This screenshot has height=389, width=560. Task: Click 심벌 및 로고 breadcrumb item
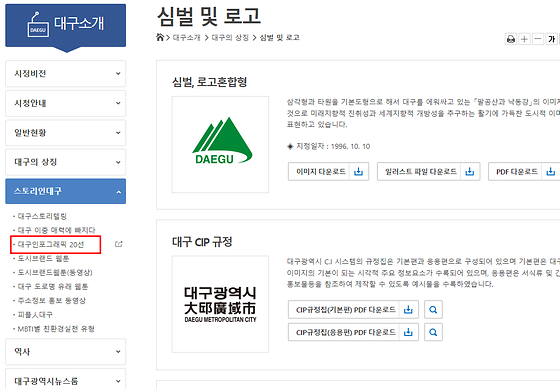(x=279, y=38)
